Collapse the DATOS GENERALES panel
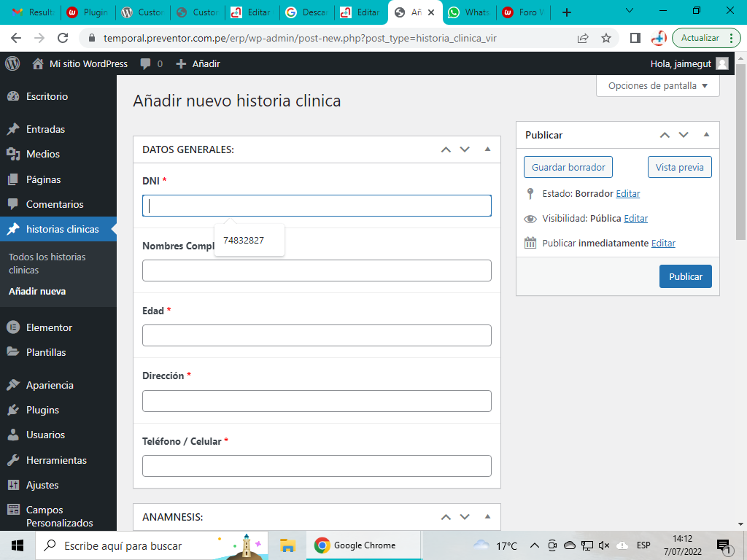 point(487,149)
